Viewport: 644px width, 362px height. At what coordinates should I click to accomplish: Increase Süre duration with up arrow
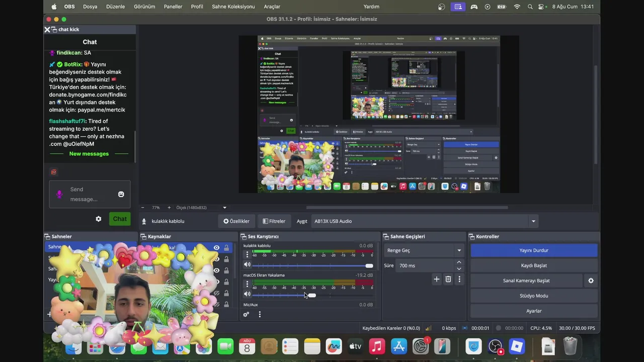[x=459, y=262]
